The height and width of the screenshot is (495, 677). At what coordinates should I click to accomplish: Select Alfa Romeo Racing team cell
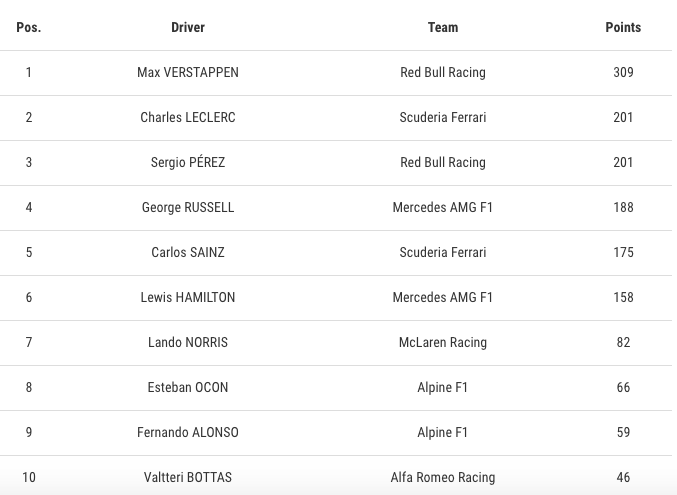[443, 477]
